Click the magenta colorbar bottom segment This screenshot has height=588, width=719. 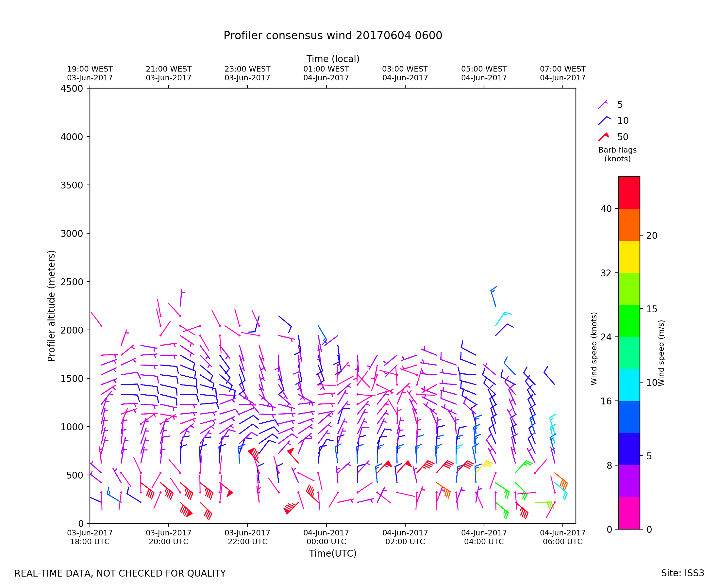coord(629,513)
